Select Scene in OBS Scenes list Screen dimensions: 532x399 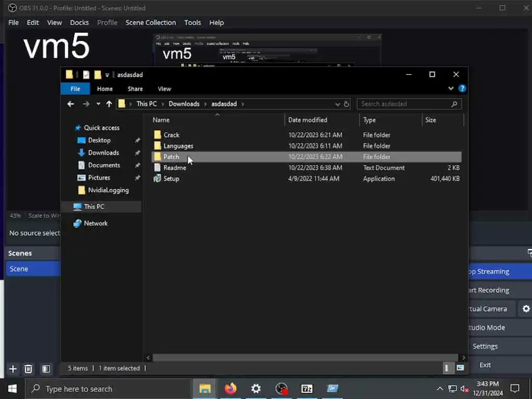click(33, 269)
